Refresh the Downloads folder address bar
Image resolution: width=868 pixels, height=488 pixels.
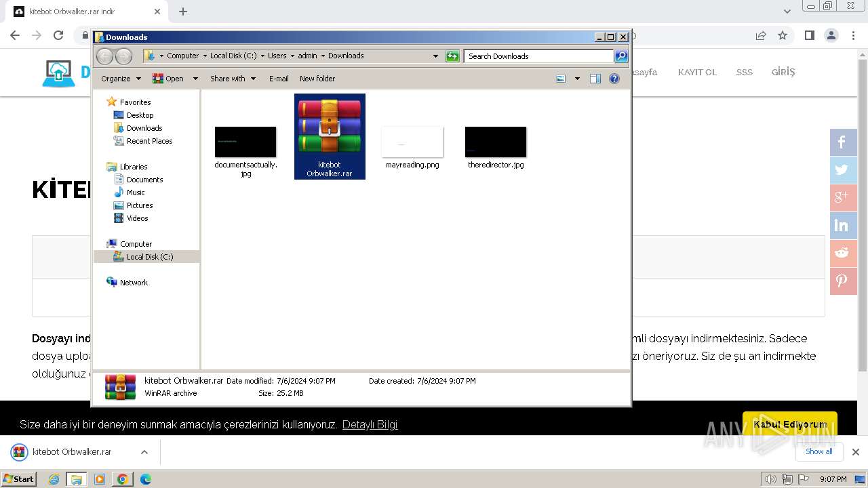coord(452,56)
